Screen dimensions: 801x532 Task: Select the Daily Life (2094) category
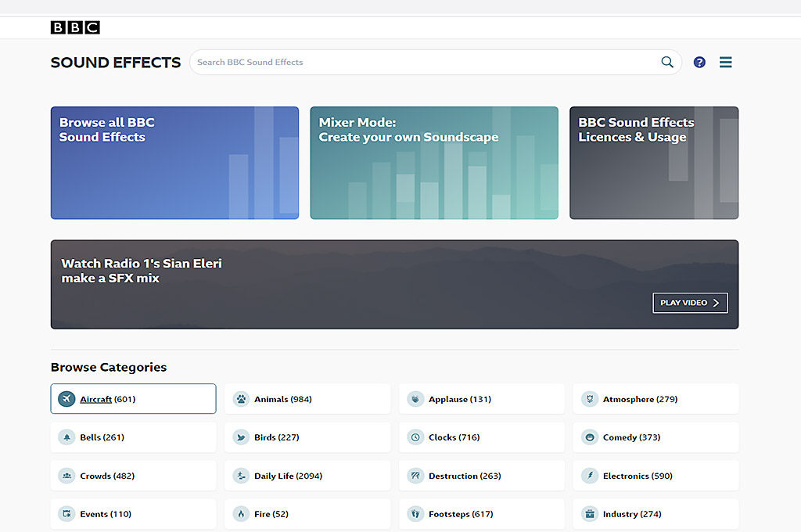[x=288, y=476]
